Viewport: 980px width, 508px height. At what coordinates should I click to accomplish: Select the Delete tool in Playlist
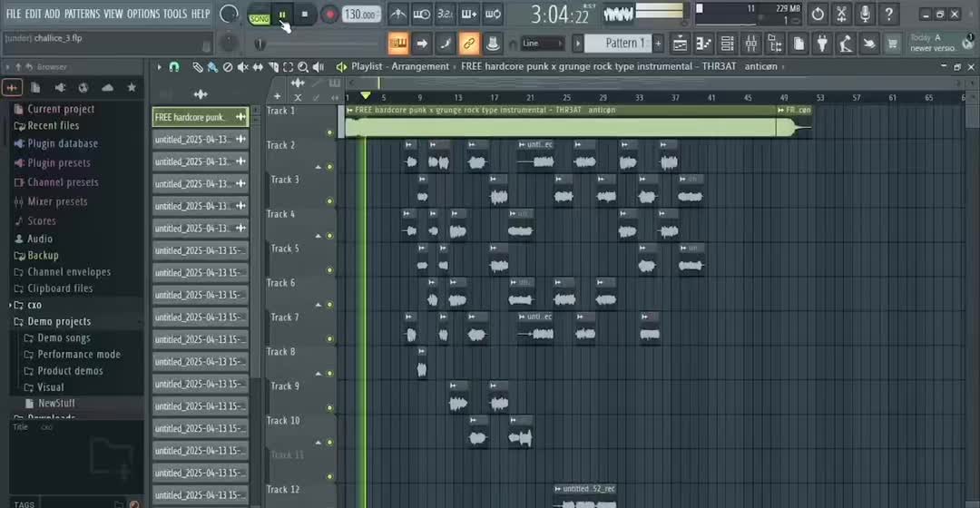click(228, 67)
